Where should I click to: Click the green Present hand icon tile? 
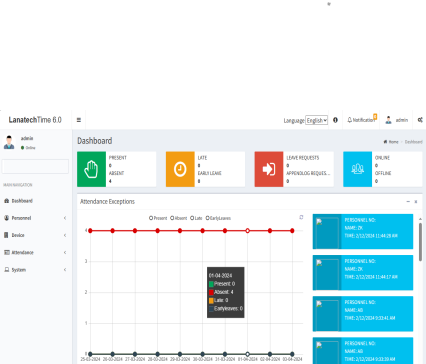(x=91, y=169)
